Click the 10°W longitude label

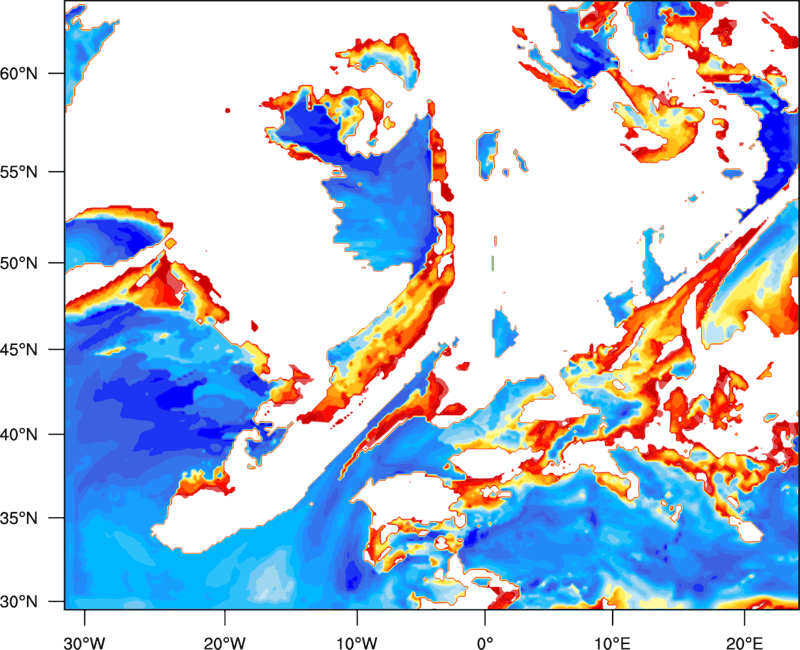point(357,642)
